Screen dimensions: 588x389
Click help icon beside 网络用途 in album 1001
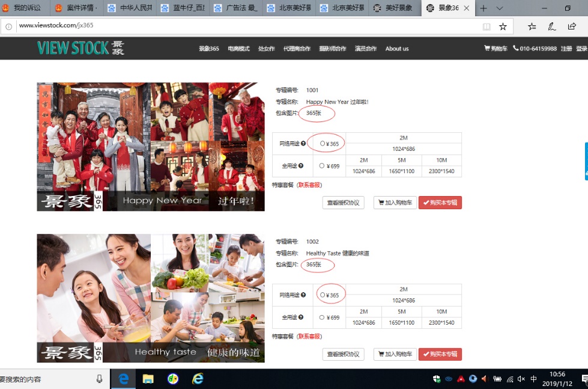(303, 144)
